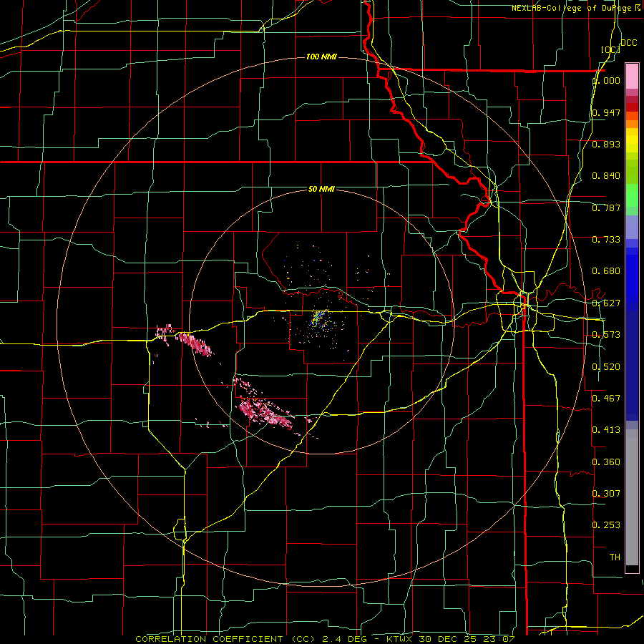Click the 0.573 legend value

point(606,335)
